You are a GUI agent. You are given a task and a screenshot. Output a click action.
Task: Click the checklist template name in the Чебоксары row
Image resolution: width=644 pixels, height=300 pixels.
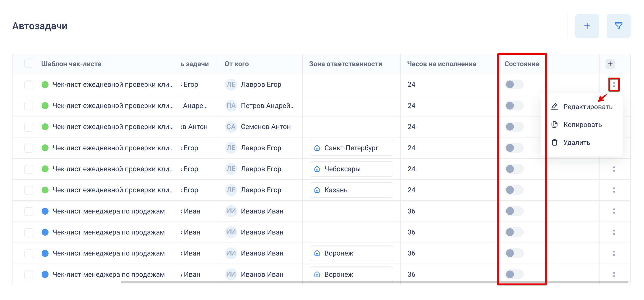(x=113, y=169)
